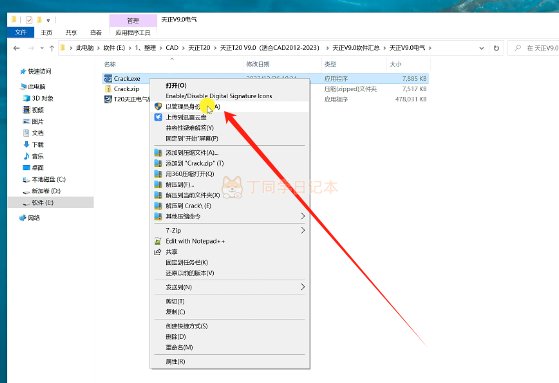Expand the 其他压缩命令 submenu
The width and height of the screenshot is (559, 383).
230,216
